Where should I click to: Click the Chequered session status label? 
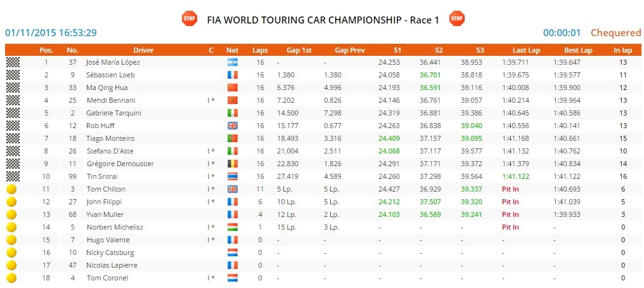pos(615,33)
